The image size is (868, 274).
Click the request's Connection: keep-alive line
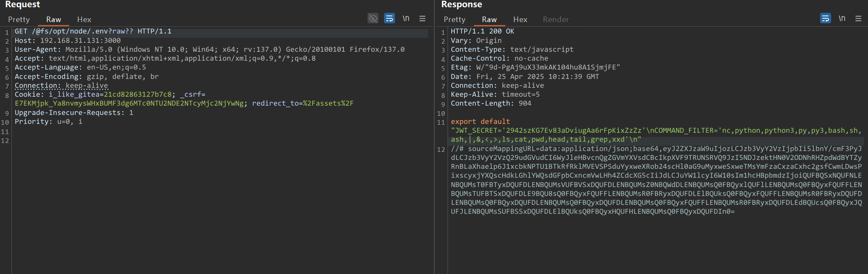(x=61, y=86)
